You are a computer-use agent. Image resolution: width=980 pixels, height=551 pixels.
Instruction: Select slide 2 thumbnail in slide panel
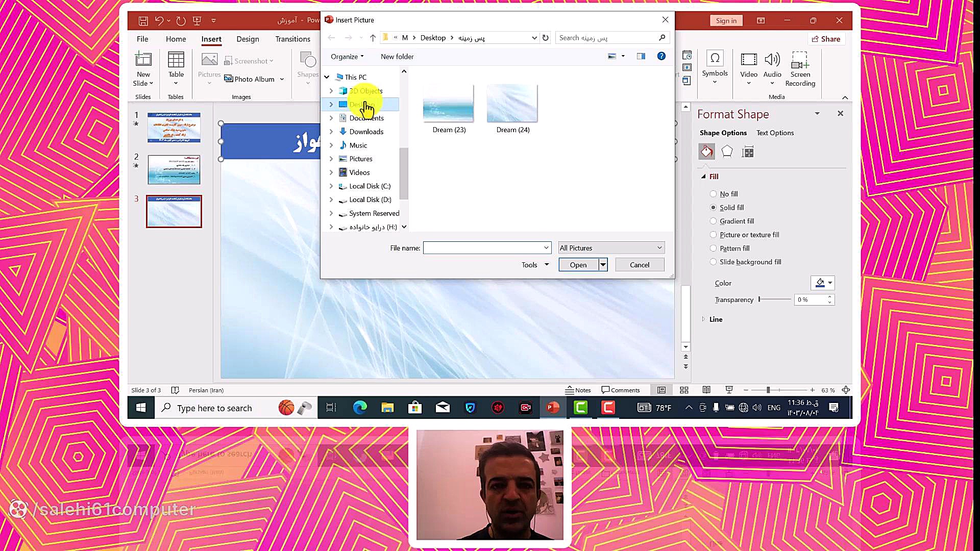tap(174, 169)
